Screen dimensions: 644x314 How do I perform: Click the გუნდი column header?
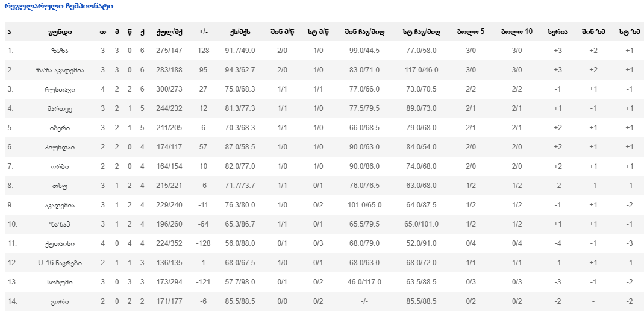[x=60, y=31]
